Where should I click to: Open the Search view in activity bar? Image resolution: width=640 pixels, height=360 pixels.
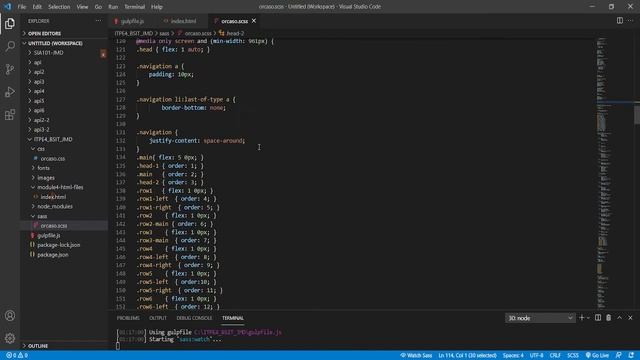10,46
